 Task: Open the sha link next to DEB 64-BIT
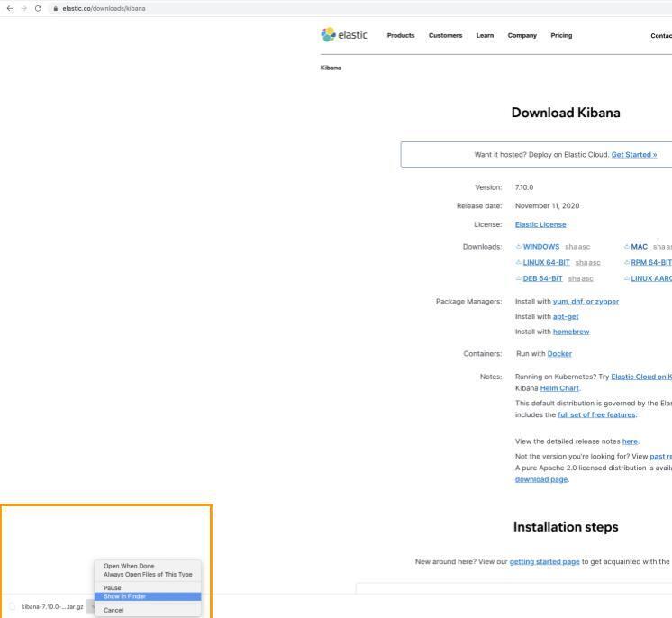574,278
